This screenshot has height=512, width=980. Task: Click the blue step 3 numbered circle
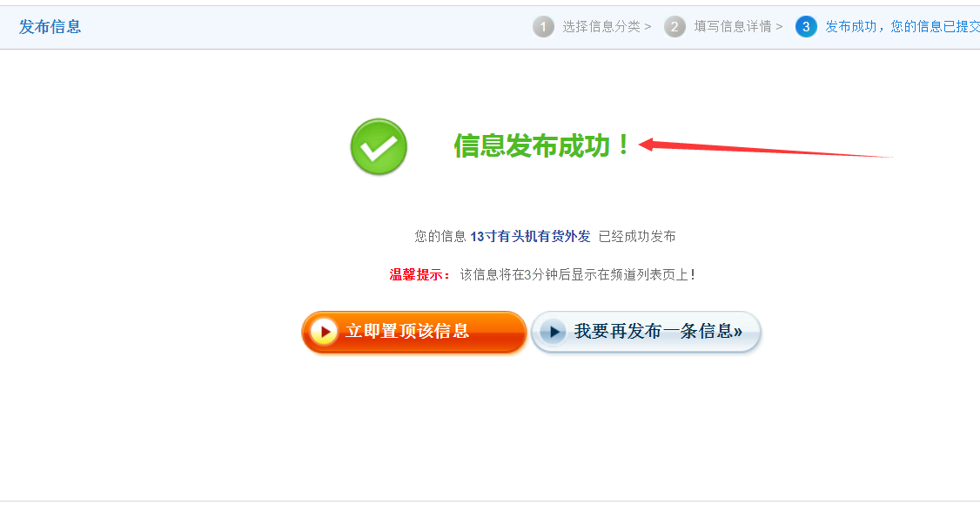[x=806, y=27]
